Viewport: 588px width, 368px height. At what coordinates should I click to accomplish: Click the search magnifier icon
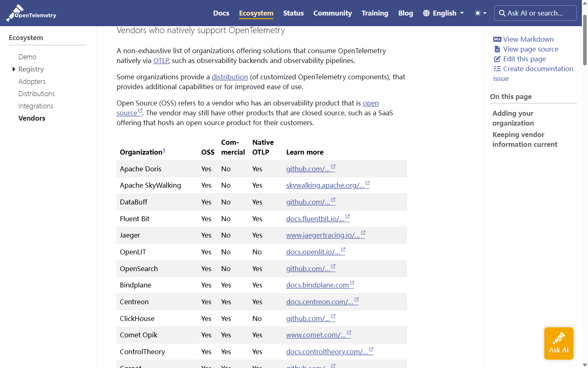coord(502,13)
